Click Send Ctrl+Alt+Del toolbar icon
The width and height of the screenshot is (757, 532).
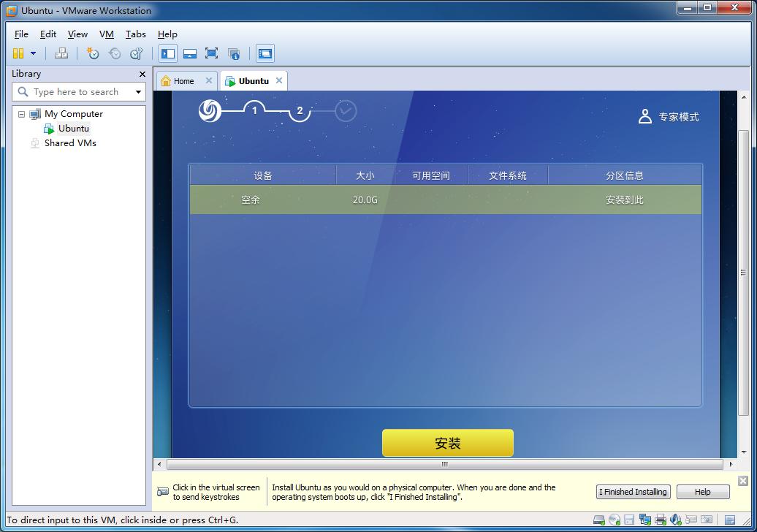point(61,53)
